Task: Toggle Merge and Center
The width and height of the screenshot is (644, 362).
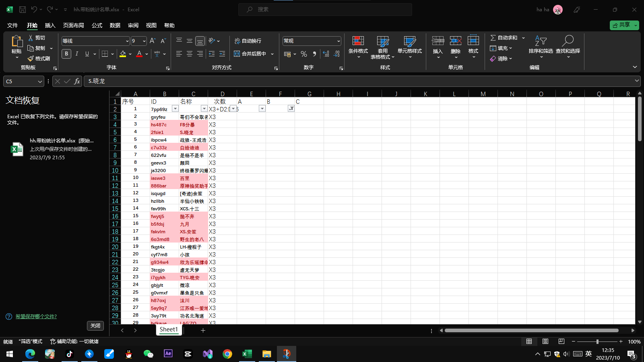Action: (x=250, y=54)
